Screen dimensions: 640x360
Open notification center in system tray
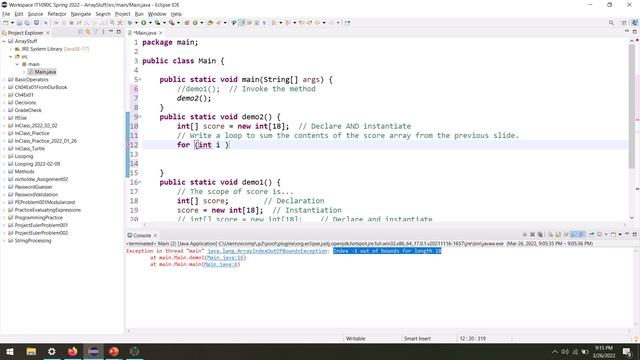[x=627, y=351]
